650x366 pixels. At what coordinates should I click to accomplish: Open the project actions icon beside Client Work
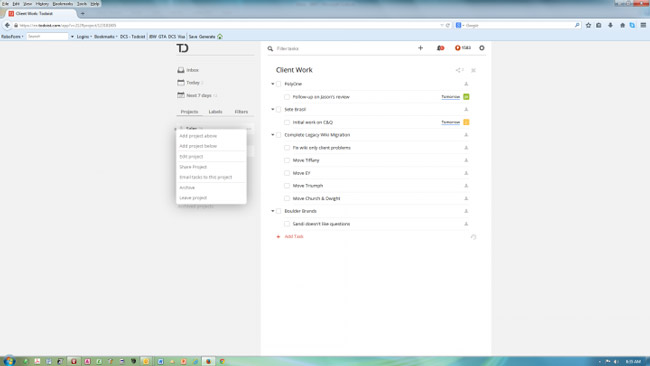pyautogui.click(x=473, y=70)
